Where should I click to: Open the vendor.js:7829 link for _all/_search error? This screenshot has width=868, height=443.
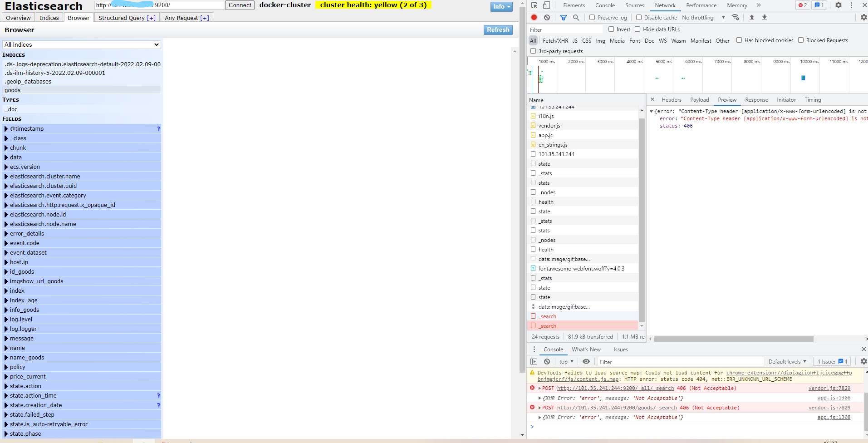(x=829, y=388)
